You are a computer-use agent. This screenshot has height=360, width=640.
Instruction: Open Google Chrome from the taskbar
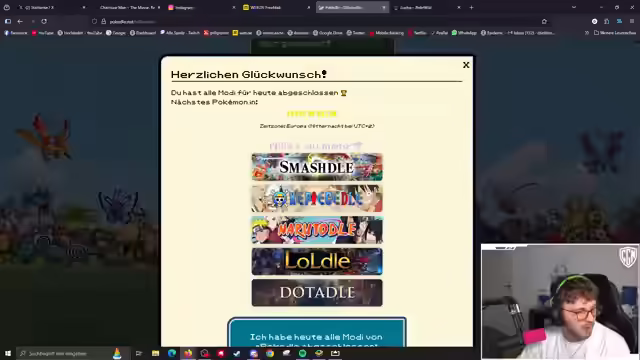[x=270, y=353]
